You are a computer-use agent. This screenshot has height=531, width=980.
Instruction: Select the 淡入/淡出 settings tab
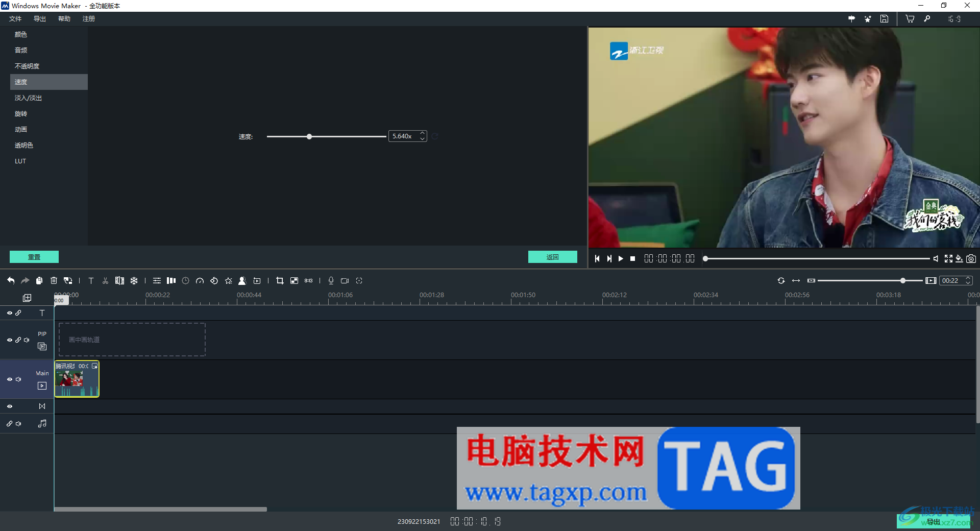click(x=49, y=98)
